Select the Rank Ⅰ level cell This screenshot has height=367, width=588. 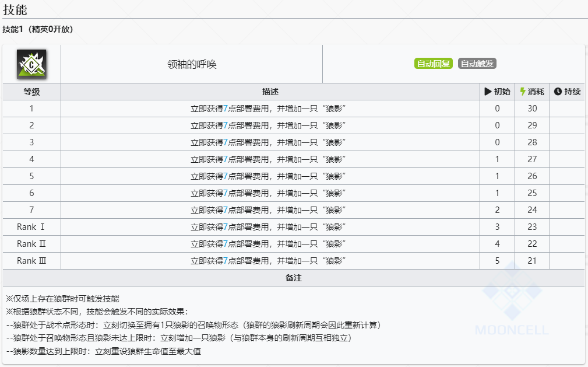pos(31,227)
